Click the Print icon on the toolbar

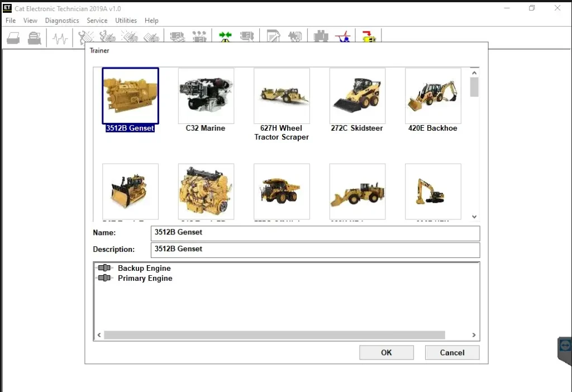[x=13, y=37]
